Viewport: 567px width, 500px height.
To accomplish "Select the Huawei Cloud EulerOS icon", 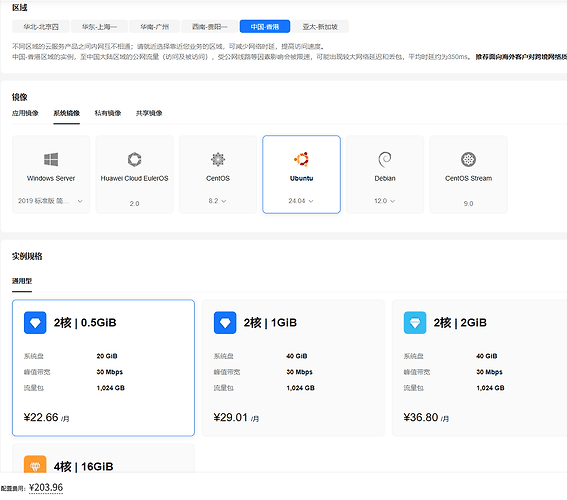I will (x=135, y=159).
